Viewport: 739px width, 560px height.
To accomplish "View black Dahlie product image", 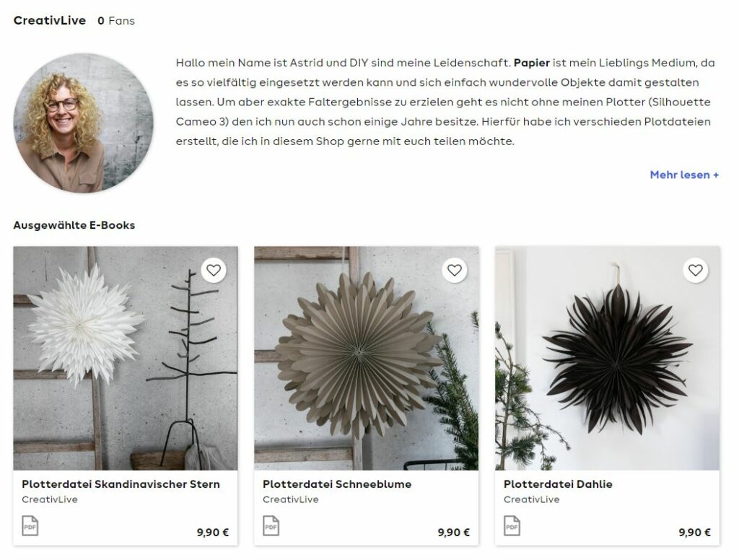I will [608, 358].
